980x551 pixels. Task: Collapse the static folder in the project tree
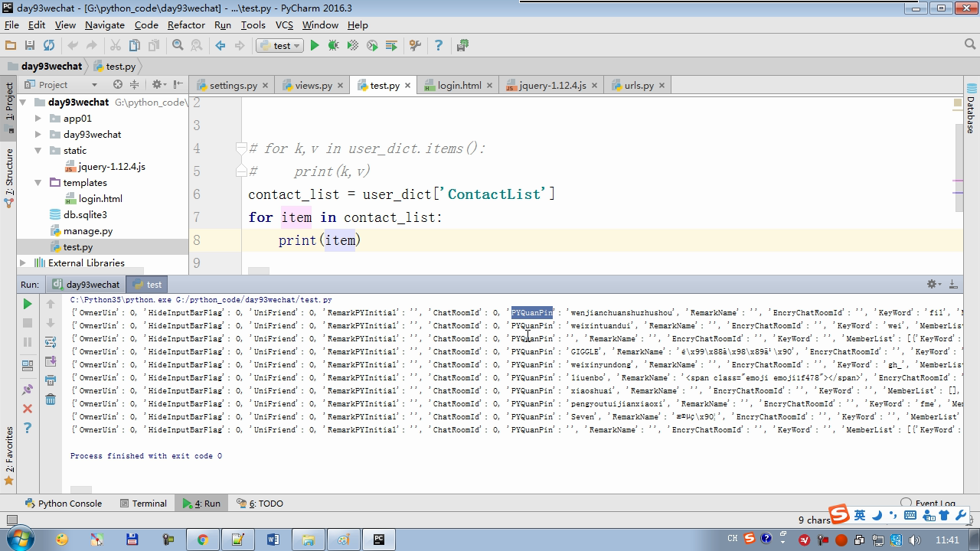click(38, 151)
